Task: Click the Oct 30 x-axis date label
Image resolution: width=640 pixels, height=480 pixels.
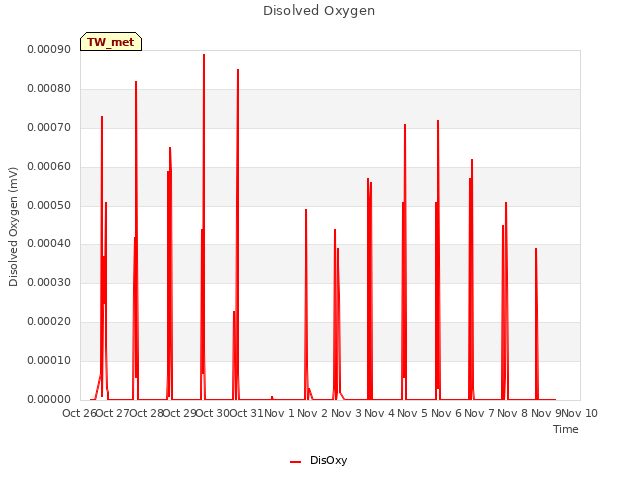Action: (213, 413)
